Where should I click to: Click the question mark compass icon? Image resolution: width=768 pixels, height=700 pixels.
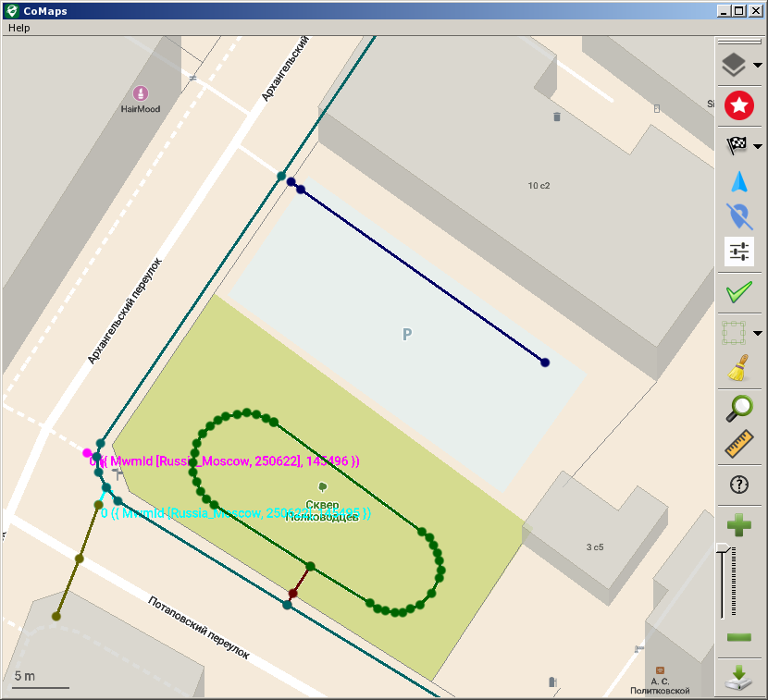[x=738, y=485]
